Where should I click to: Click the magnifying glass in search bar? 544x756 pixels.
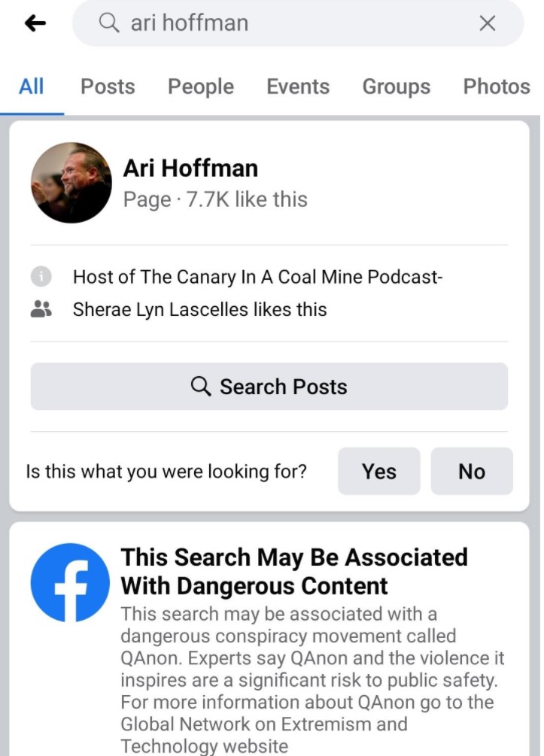tap(108, 23)
